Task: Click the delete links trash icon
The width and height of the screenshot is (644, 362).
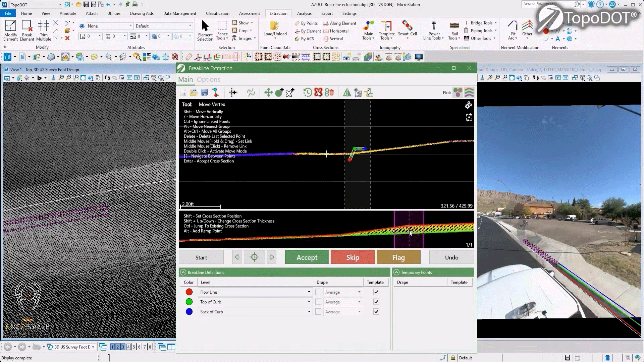Action: [330, 93]
